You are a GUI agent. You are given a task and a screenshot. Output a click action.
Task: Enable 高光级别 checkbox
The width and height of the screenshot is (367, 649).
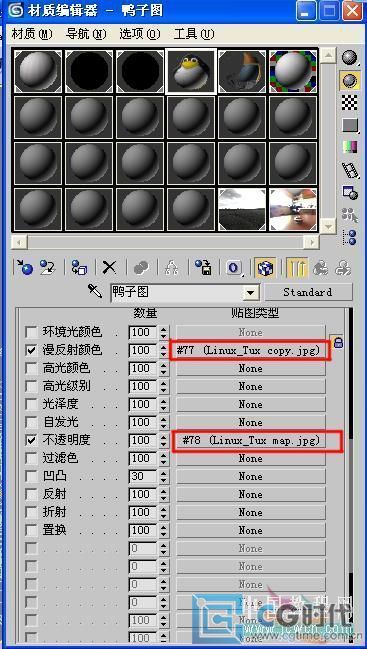click(31, 387)
